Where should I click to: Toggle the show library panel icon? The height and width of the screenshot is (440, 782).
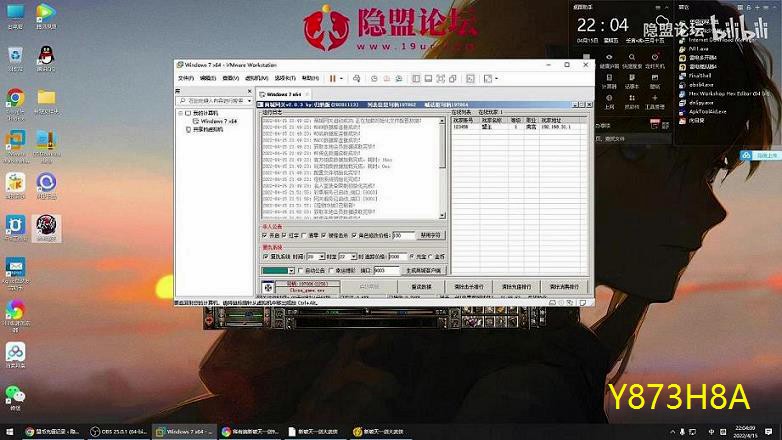coord(416,78)
